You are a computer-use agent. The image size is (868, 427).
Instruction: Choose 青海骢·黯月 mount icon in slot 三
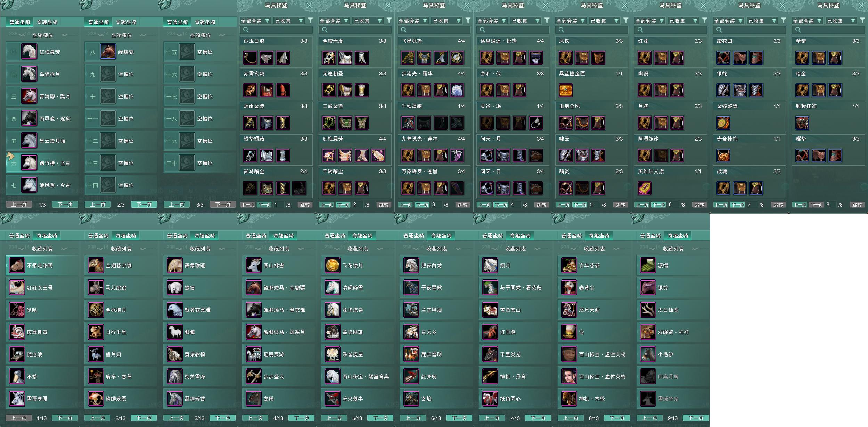[x=29, y=96]
